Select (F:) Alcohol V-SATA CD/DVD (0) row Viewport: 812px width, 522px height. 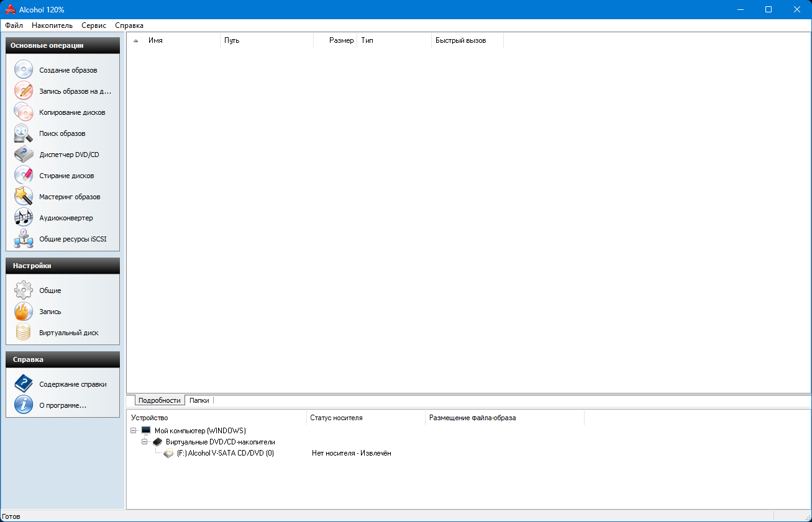tap(226, 453)
